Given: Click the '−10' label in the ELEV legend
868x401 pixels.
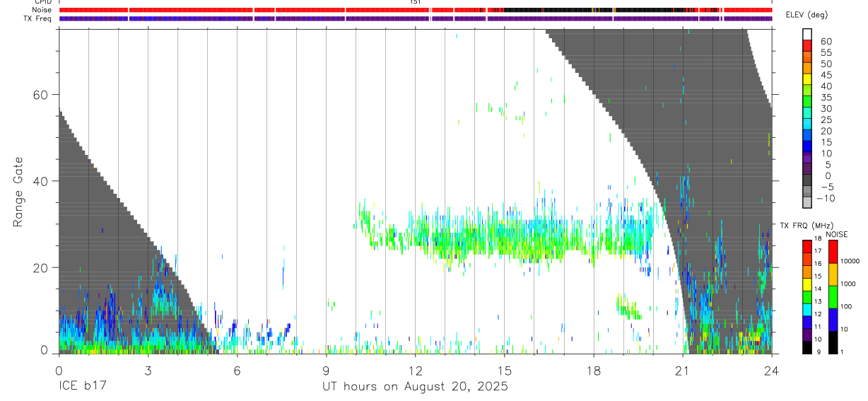Looking at the screenshot, I should coord(826,198).
